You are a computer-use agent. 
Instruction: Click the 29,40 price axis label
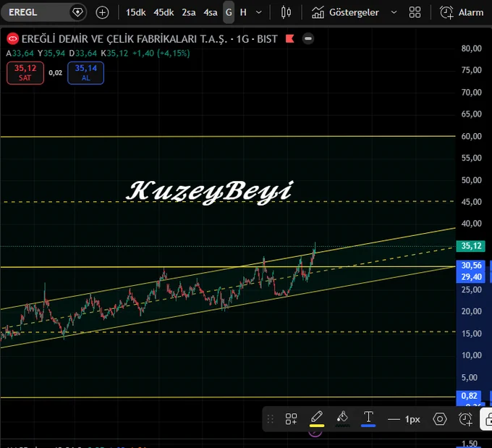[x=471, y=277]
